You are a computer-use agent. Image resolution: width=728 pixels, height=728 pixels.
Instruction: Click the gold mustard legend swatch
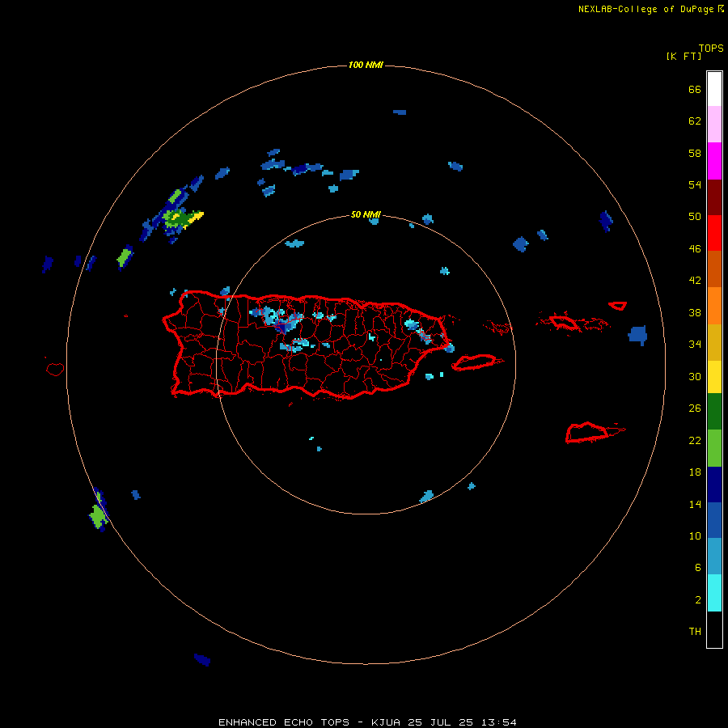tap(714, 342)
